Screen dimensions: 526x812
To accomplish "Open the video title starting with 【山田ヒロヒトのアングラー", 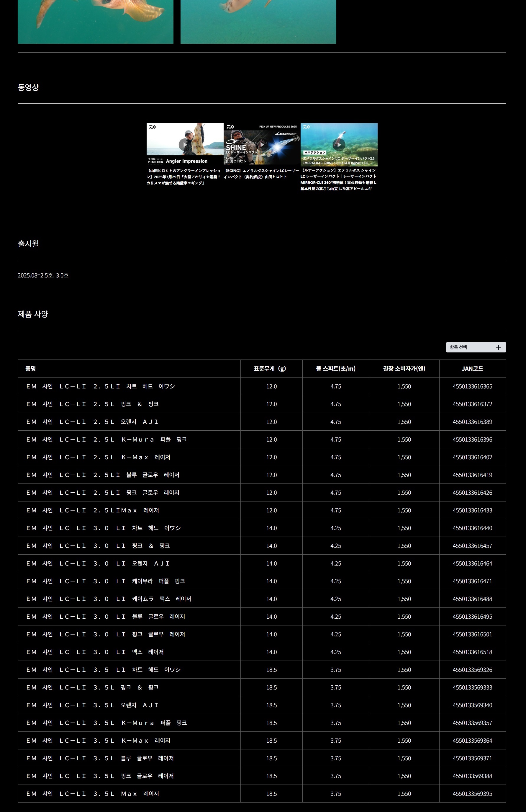I will click(x=184, y=177).
